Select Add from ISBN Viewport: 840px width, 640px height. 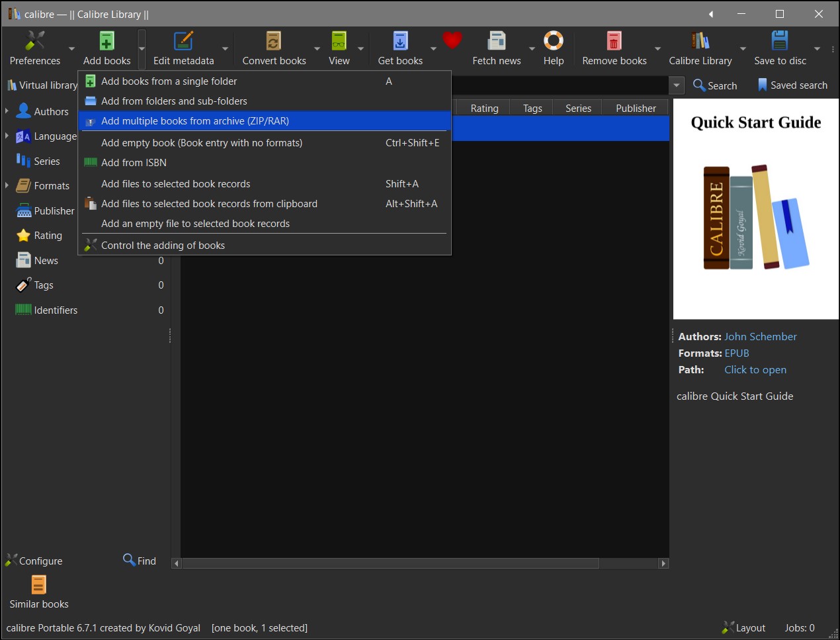pos(265,162)
